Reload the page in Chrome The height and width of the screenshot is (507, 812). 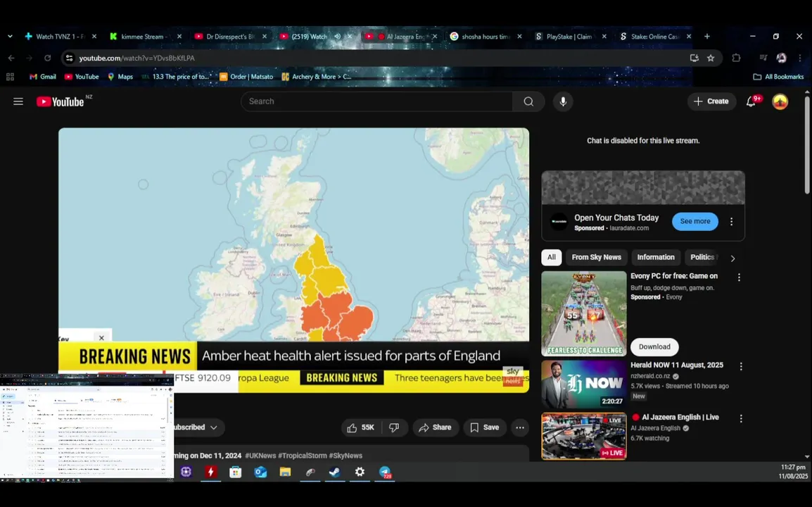click(48, 58)
